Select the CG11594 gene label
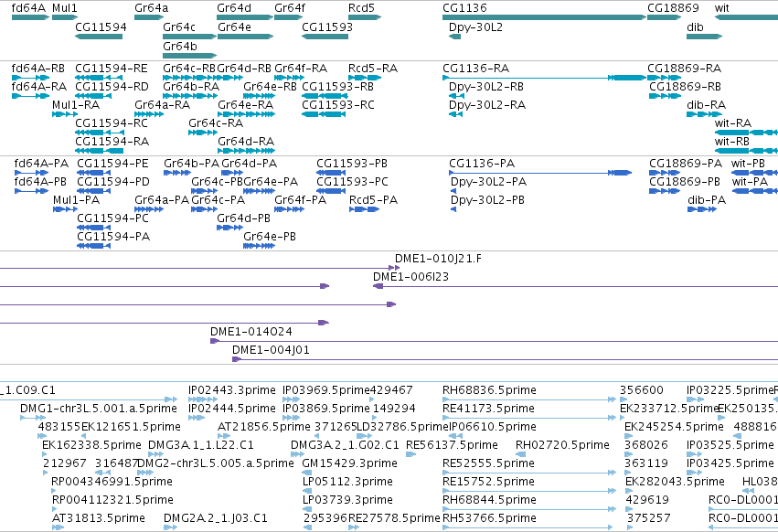 pyautogui.click(x=101, y=27)
